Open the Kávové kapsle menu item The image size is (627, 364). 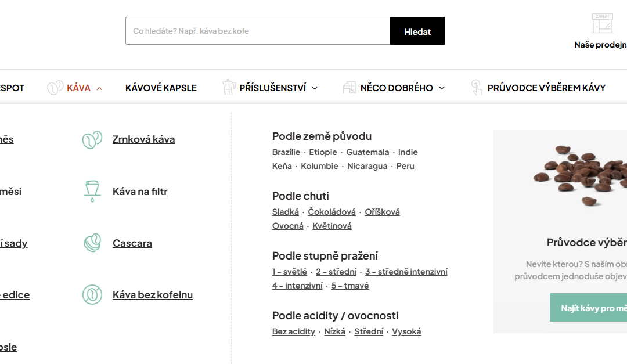pos(161,88)
